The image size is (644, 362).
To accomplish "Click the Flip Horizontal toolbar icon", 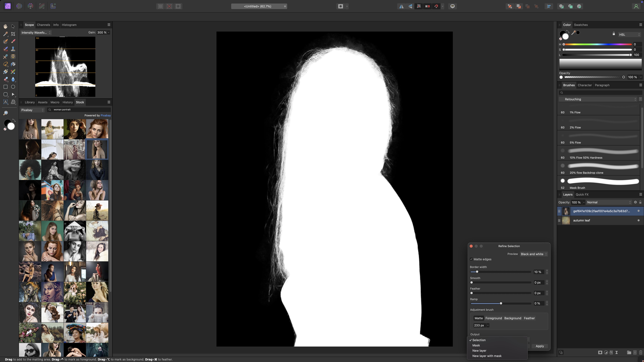I will tap(401, 6).
